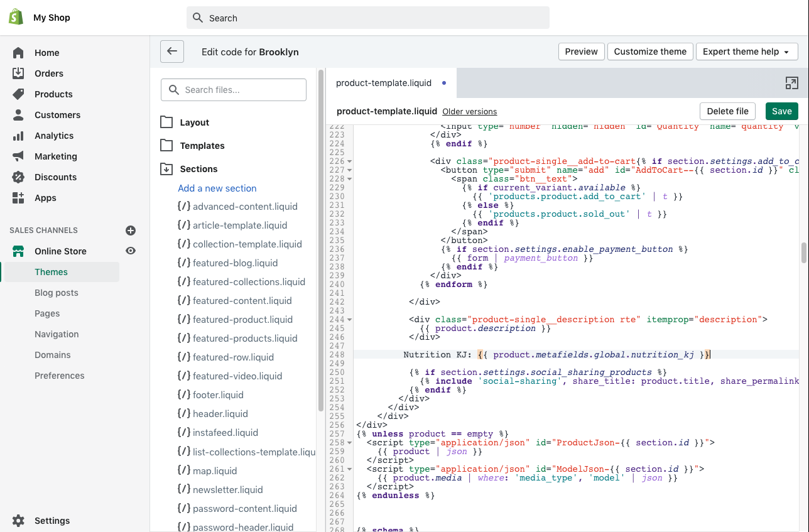Click the Shopify logo icon
Viewport: 809px width, 532px height.
[16, 18]
